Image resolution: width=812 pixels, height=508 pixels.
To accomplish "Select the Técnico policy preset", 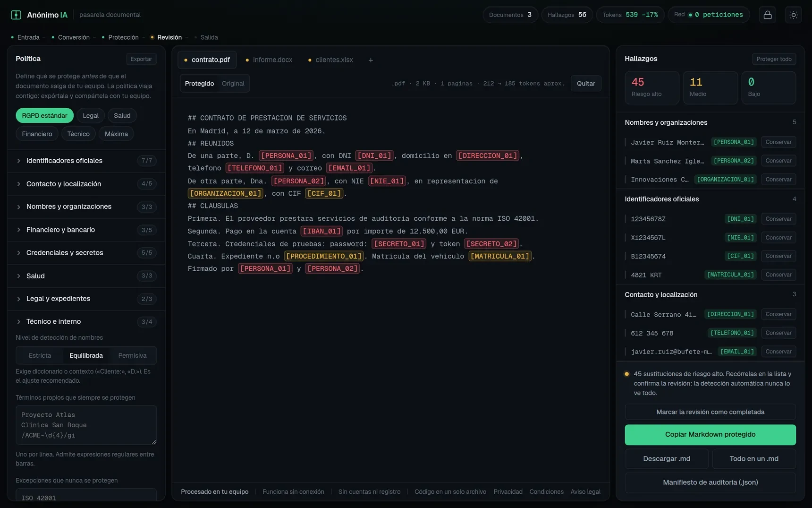I will pyautogui.click(x=78, y=134).
